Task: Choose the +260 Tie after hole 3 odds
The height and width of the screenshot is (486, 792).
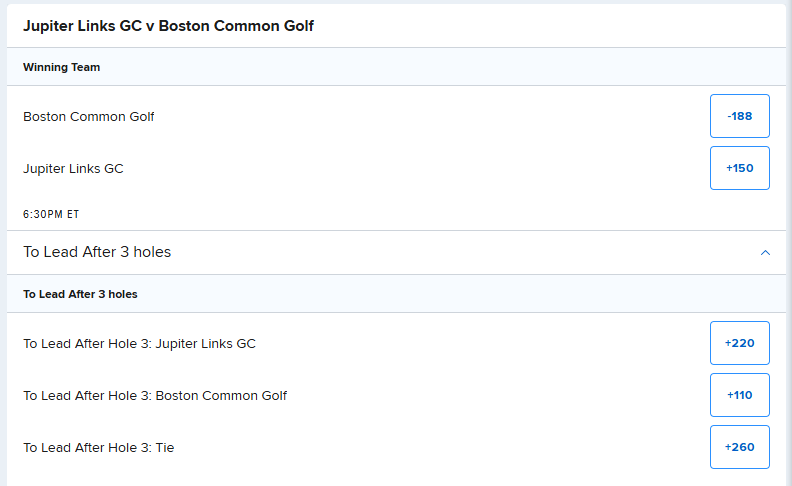Action: click(739, 447)
